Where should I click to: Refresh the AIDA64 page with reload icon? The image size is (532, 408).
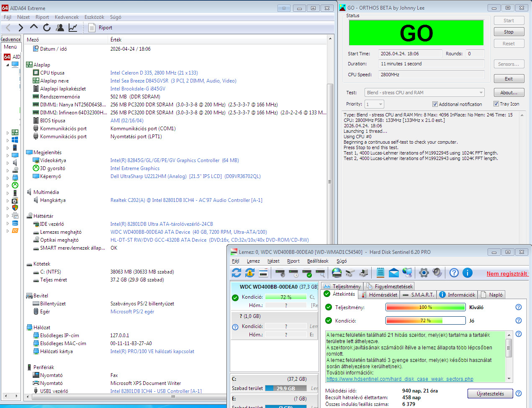47,28
